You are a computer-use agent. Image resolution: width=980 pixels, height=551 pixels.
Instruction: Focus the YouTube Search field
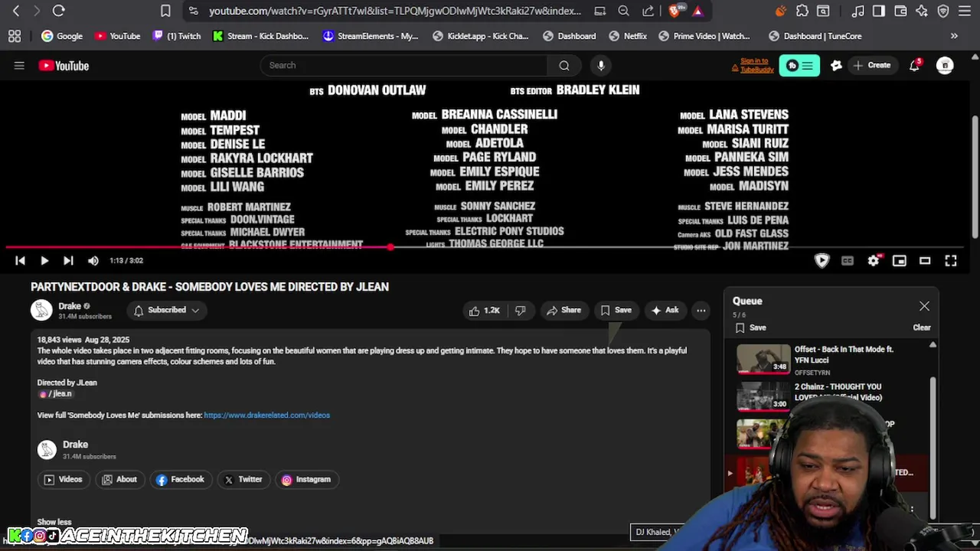click(x=404, y=65)
